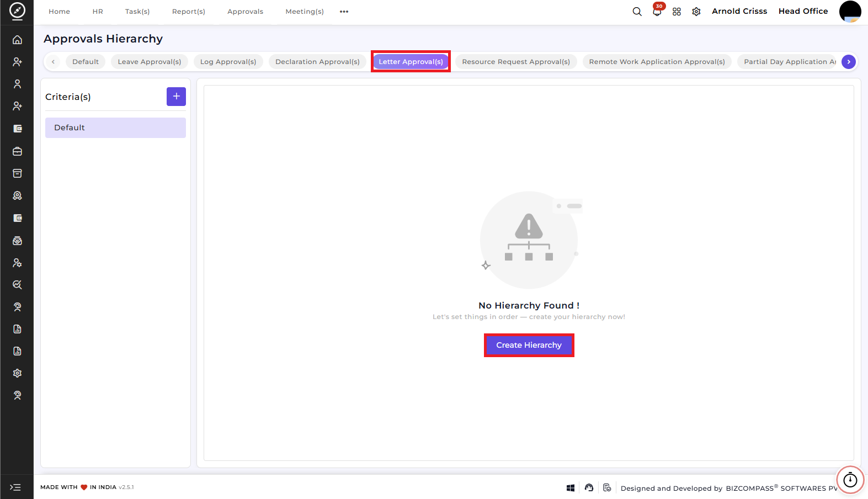Open the settings gear in the top bar
The width and height of the screenshot is (868, 499).
(x=696, y=12)
